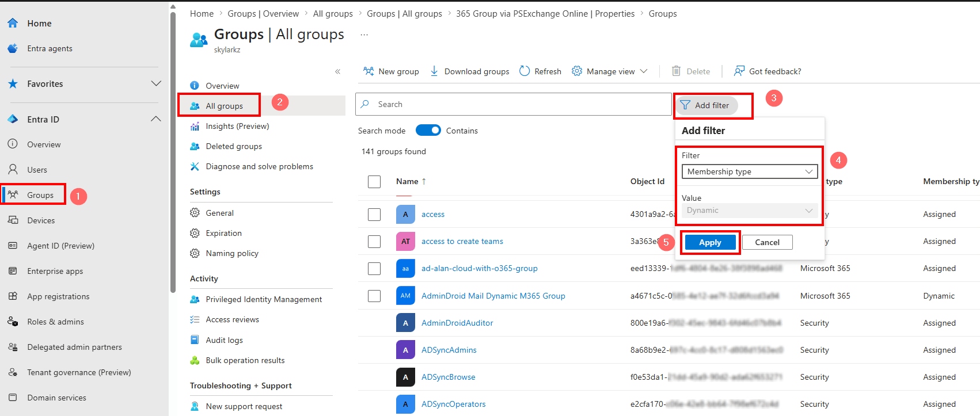This screenshot has height=416, width=980.
Task: Click Domain services icon
Action: (13, 398)
